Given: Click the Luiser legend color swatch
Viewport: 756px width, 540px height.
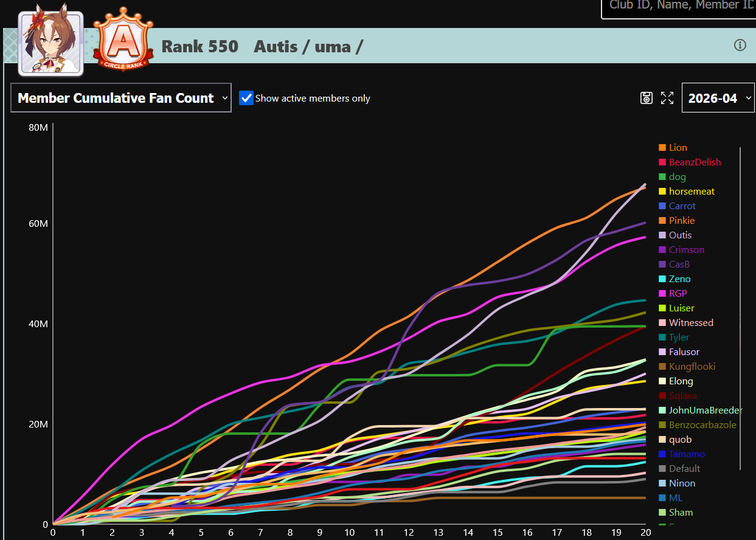Looking at the screenshot, I should (662, 308).
